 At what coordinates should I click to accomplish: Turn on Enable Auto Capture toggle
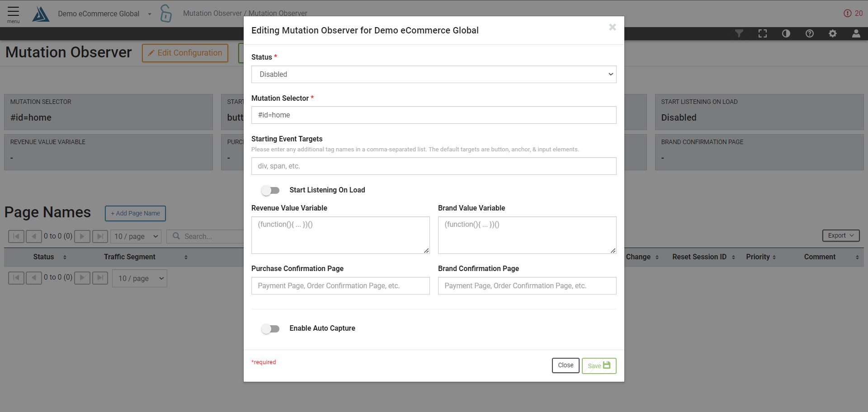click(x=270, y=328)
